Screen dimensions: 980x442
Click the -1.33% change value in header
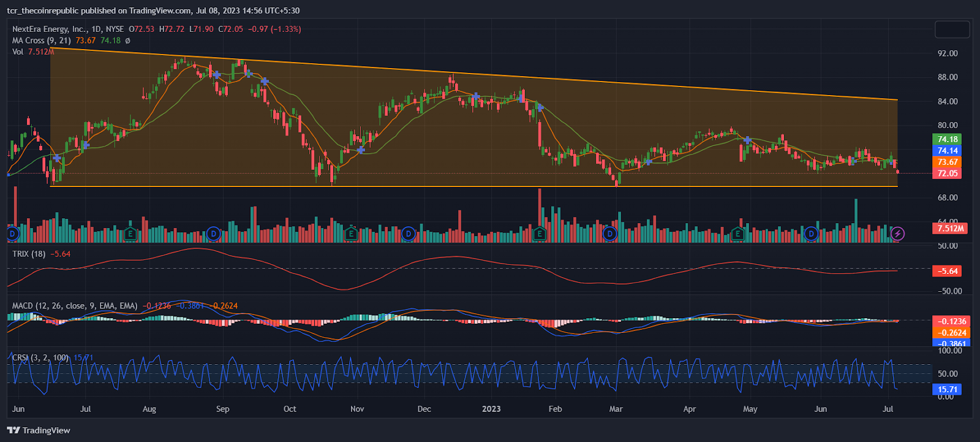(285, 29)
